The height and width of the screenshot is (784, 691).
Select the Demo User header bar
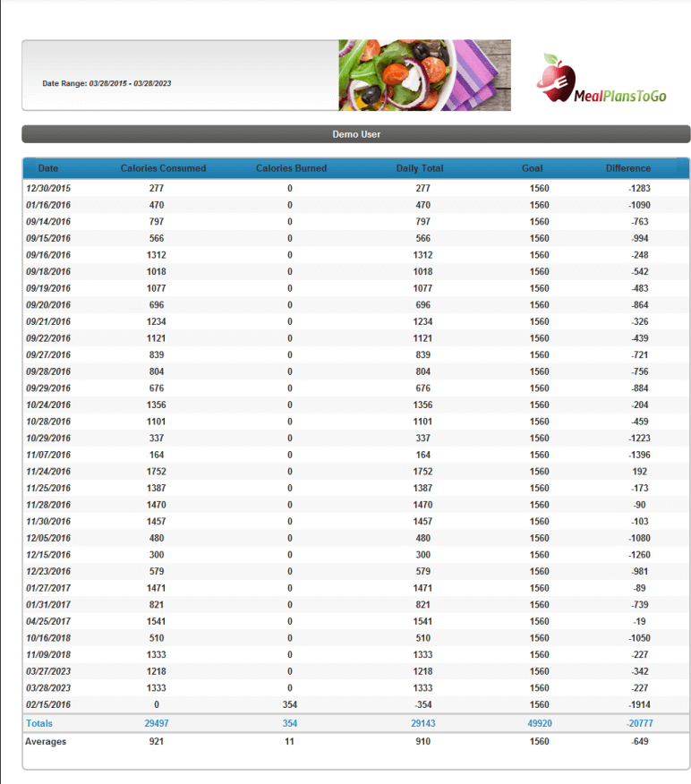[356, 134]
